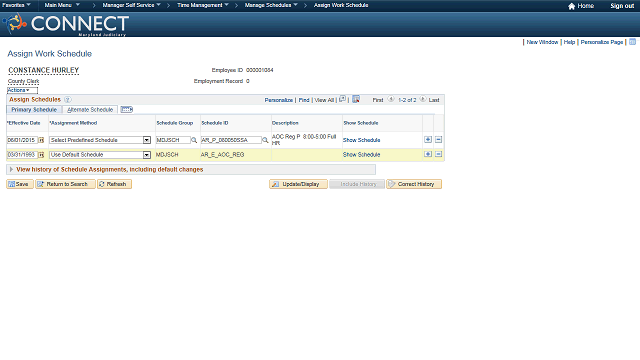This screenshot has width=640, height=360.
Task: Click the 06/01/2015 effective date field
Action: (22, 140)
